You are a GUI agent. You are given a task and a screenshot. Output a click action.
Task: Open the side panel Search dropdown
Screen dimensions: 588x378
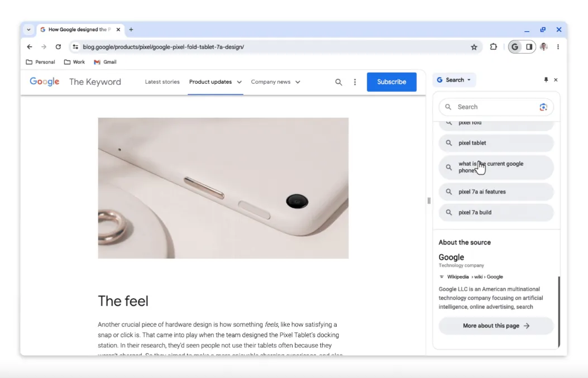click(454, 80)
